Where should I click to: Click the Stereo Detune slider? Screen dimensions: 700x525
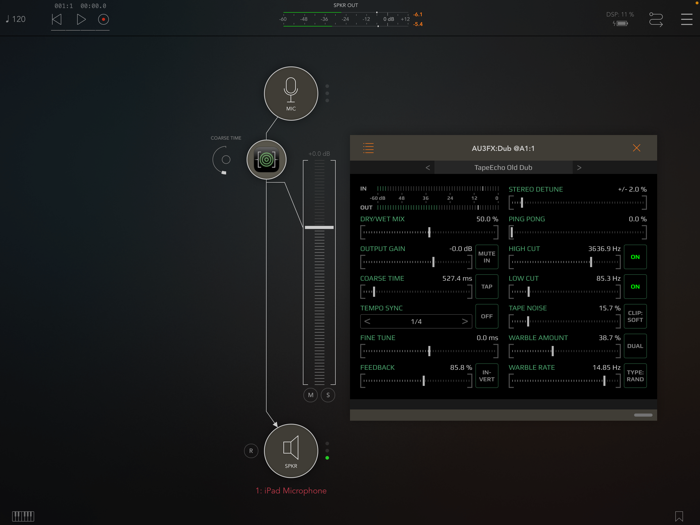578,203
